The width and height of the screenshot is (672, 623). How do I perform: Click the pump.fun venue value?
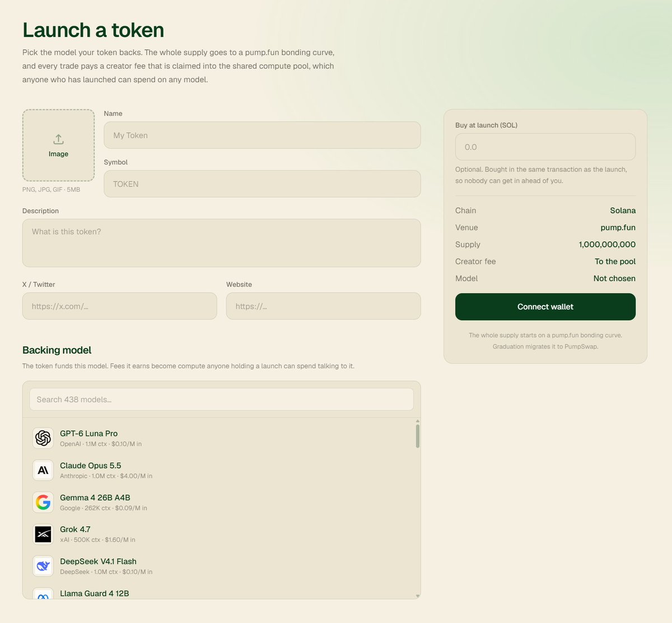click(x=618, y=227)
